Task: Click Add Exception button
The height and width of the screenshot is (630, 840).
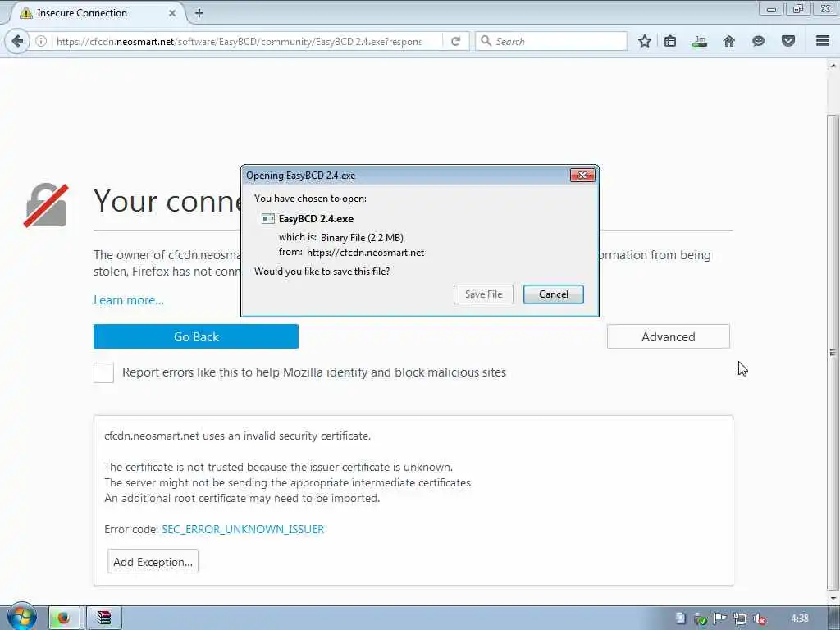Action: (x=153, y=561)
